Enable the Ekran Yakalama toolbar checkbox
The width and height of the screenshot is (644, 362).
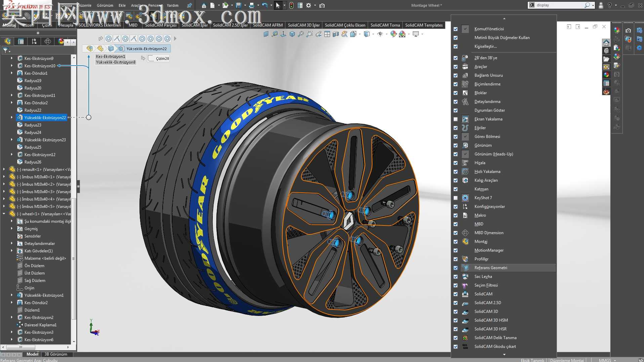(455, 119)
